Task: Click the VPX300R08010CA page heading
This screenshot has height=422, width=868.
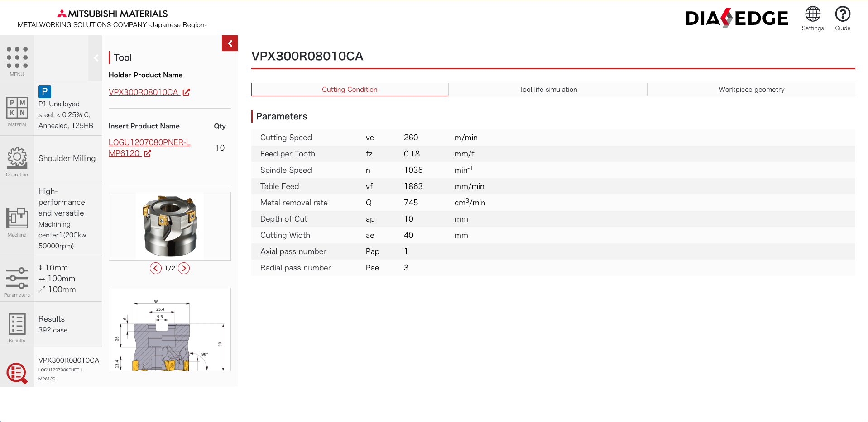Action: (x=307, y=56)
